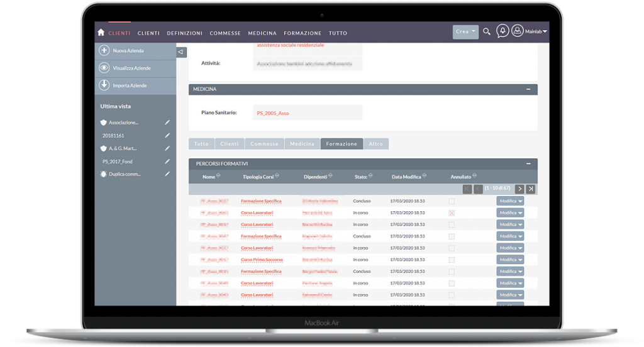Open the notifications bell icon

(502, 31)
